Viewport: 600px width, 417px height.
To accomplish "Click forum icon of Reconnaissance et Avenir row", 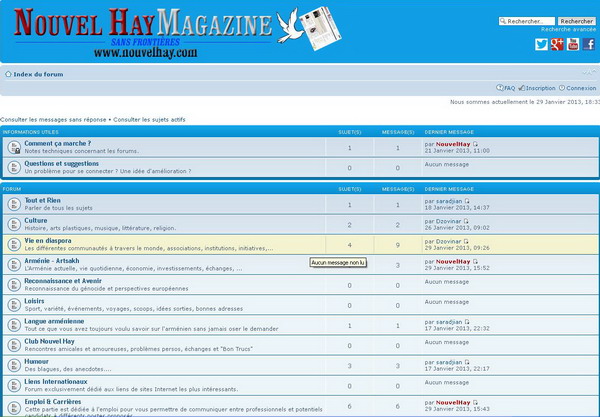I will pos(14,285).
